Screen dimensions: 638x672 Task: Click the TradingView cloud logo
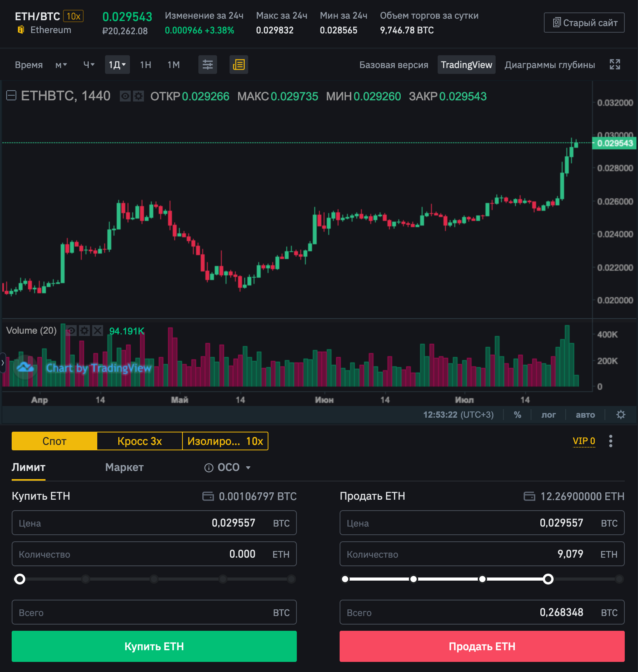25,367
